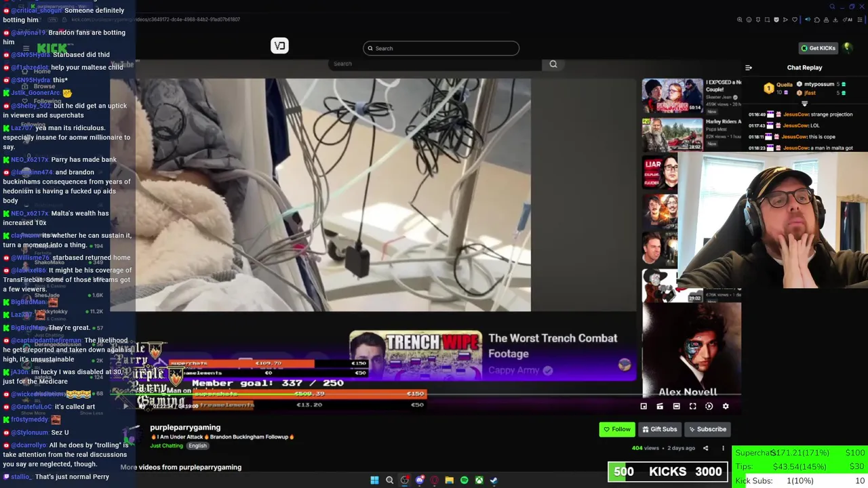This screenshot has height=488, width=868.
Task: Open the LIAR suggested video thumbnail
Action: tap(660, 173)
